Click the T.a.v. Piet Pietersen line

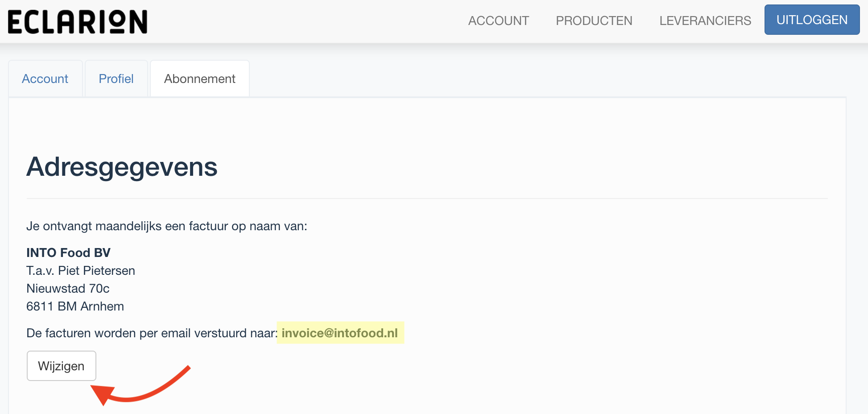pos(81,270)
